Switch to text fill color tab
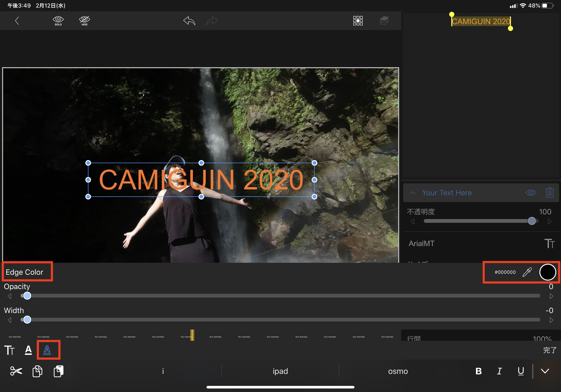The image size is (561, 392). coord(28,350)
